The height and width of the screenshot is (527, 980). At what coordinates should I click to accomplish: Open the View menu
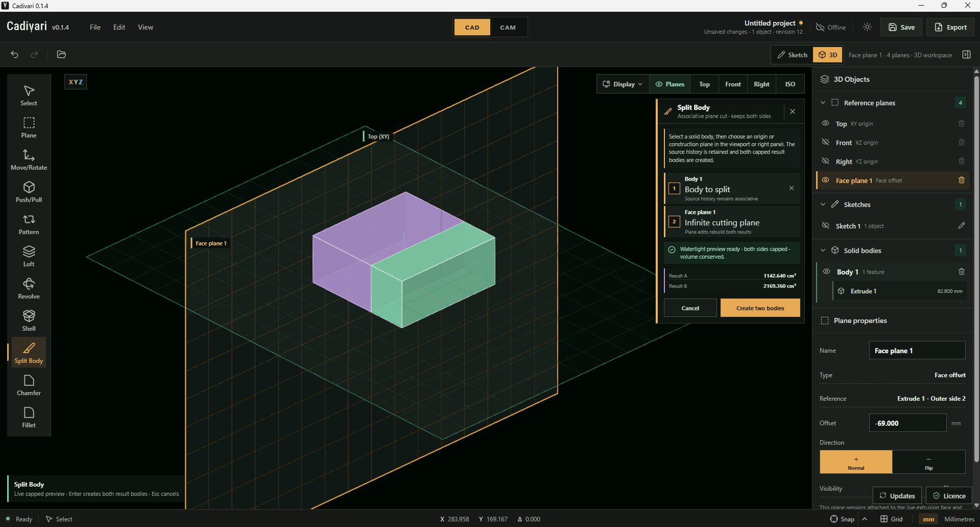146,27
